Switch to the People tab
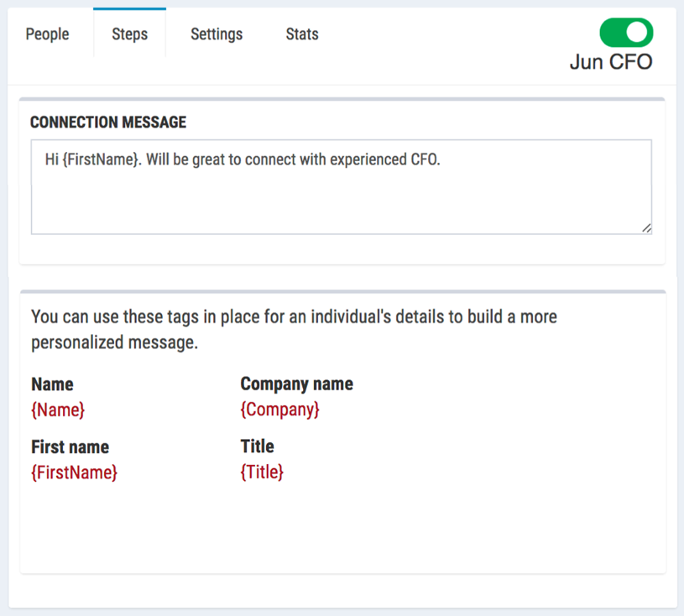 pos(48,34)
